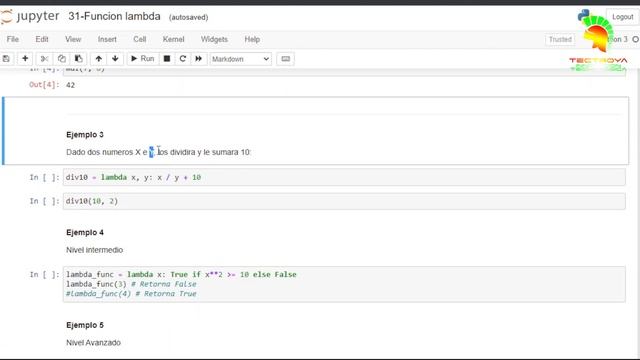Rename notebook title 31-Funcion lambda

[x=114, y=17]
